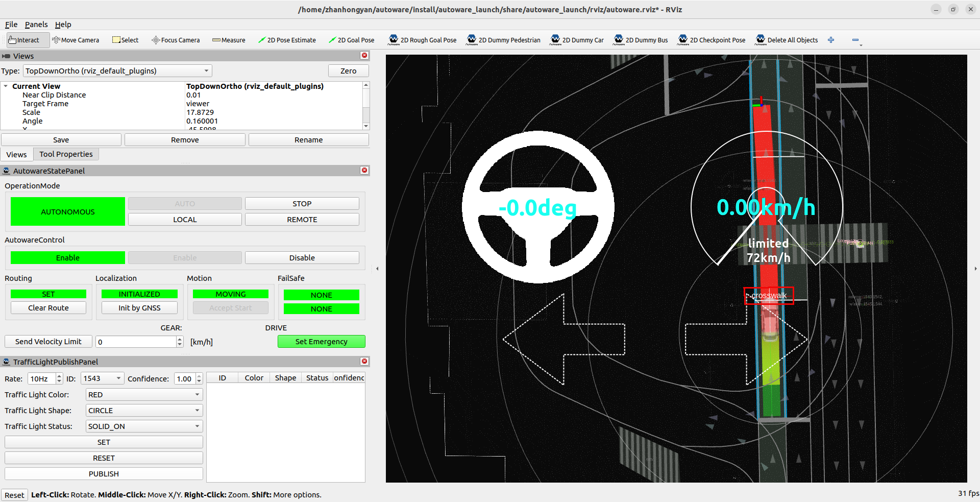The image size is (980, 502).
Task: Click the TrafficLightPublishPanel header icon
Action: (6, 362)
